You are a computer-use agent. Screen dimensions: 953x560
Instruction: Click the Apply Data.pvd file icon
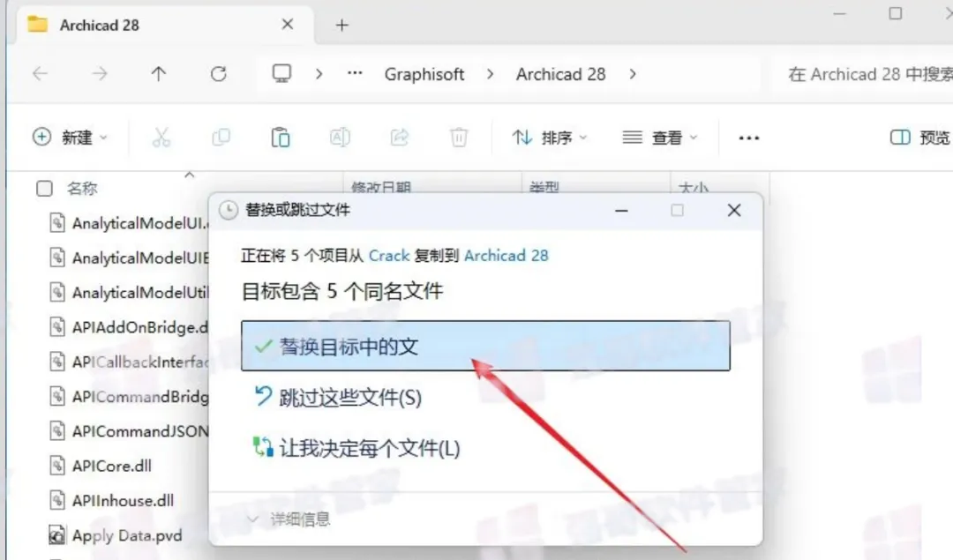[57, 535]
